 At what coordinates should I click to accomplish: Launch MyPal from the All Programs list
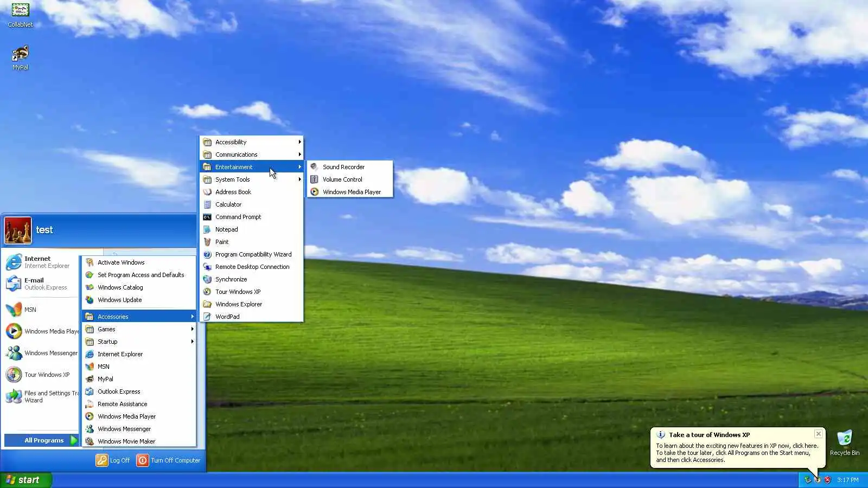point(139,379)
